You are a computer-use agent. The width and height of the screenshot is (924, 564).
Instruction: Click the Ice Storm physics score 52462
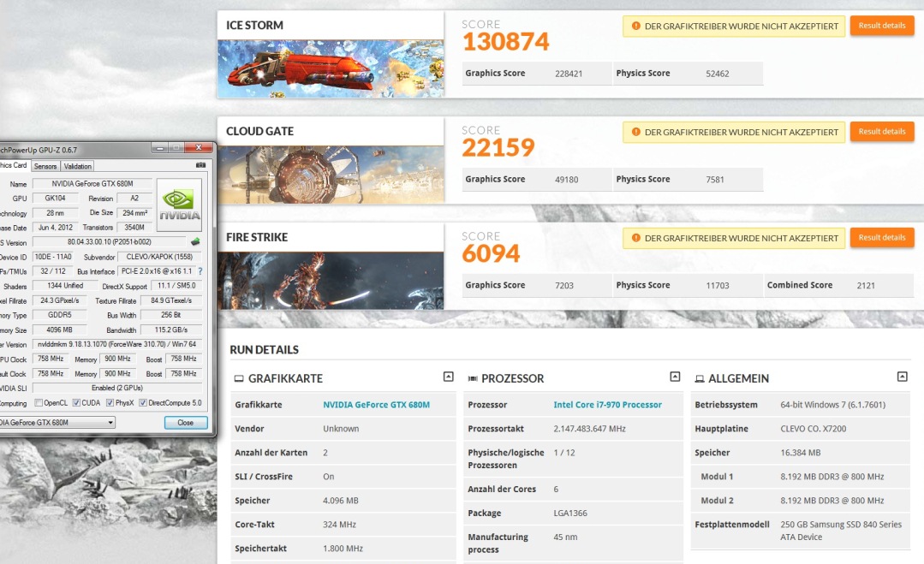717,74
